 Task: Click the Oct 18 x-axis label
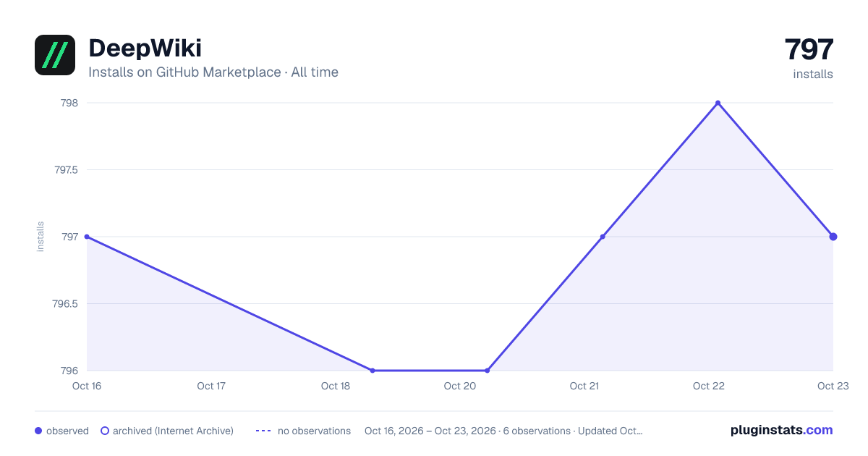click(336, 386)
